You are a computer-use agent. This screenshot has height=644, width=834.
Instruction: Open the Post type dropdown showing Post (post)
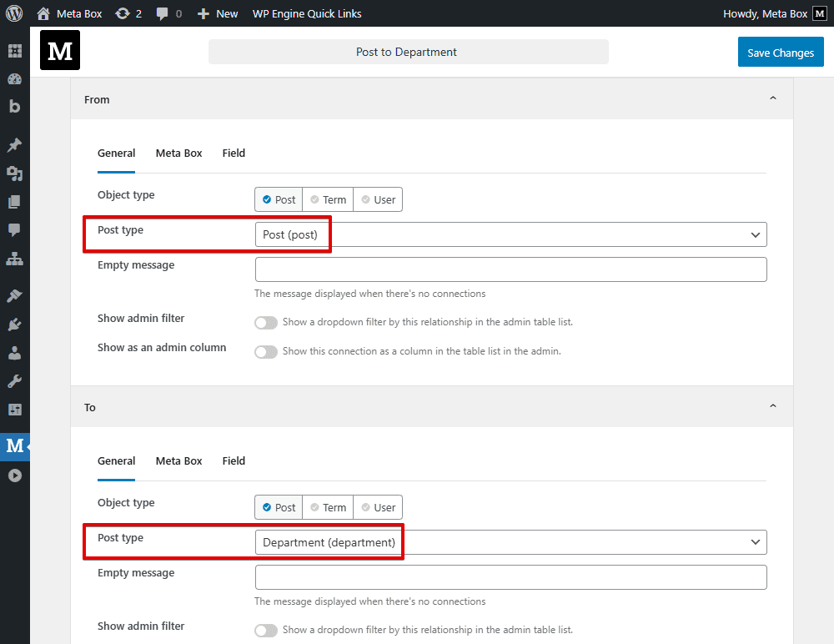[510, 234]
